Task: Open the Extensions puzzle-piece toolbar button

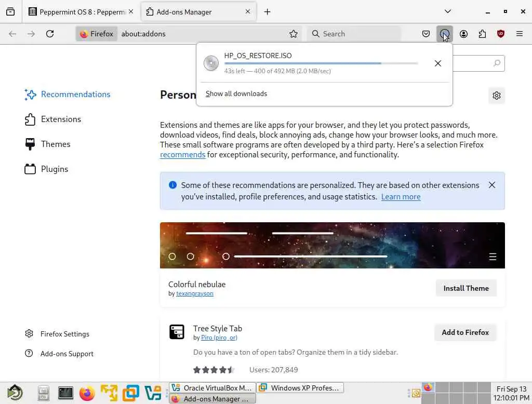Action: click(x=482, y=34)
